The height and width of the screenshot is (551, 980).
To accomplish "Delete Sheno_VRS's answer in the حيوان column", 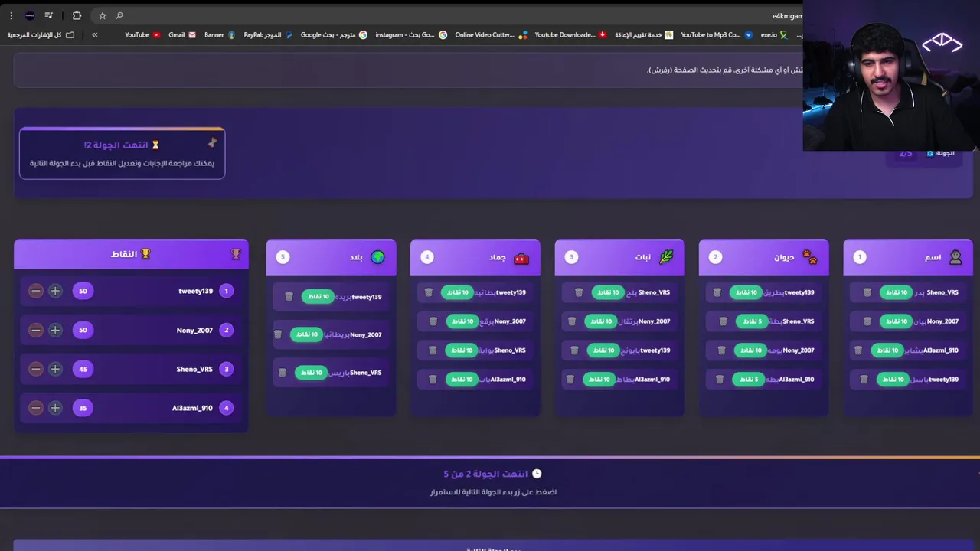I will (724, 321).
